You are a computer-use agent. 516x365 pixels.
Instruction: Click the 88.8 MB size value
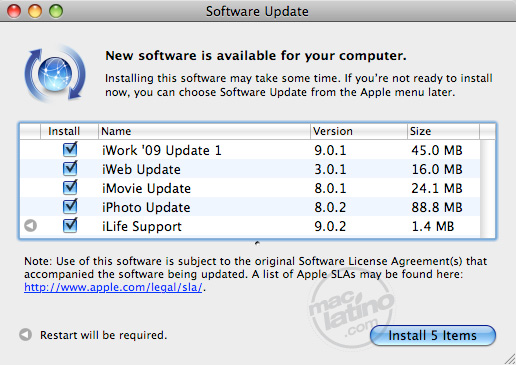[437, 207]
